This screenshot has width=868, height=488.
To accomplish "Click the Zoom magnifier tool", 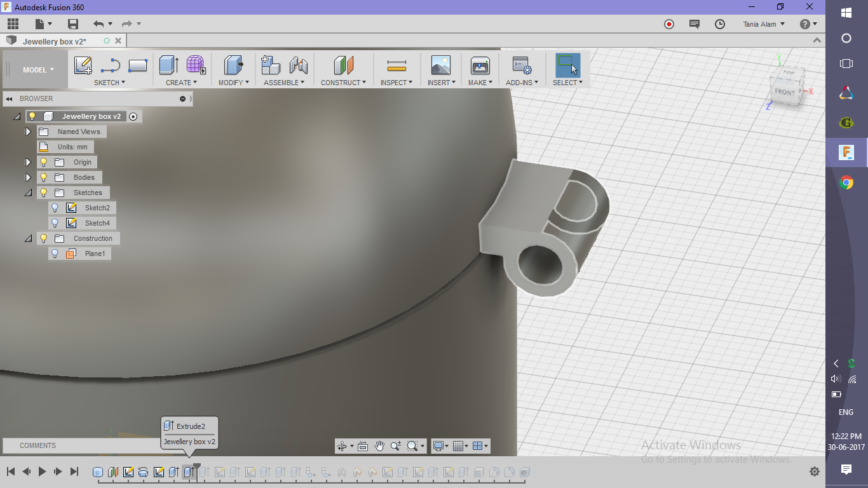I will pos(396,446).
